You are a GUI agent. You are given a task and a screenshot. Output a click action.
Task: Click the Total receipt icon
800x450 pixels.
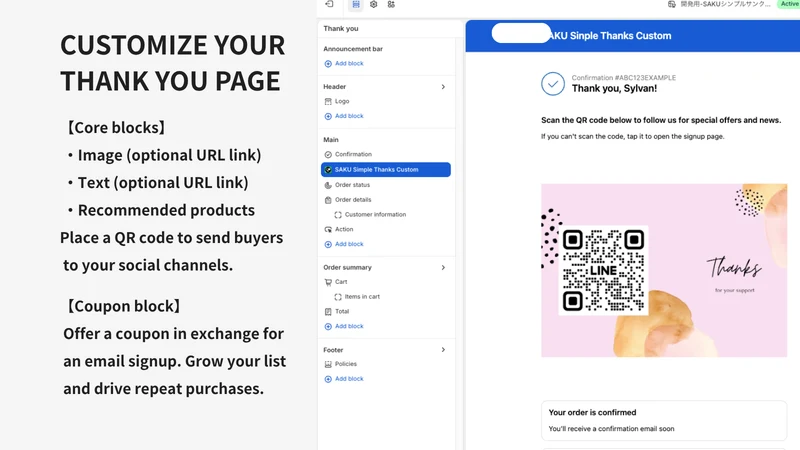[328, 312]
